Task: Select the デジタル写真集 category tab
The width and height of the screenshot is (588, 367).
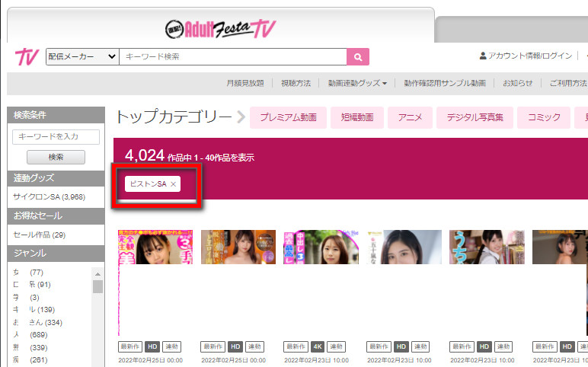Action: tap(475, 117)
